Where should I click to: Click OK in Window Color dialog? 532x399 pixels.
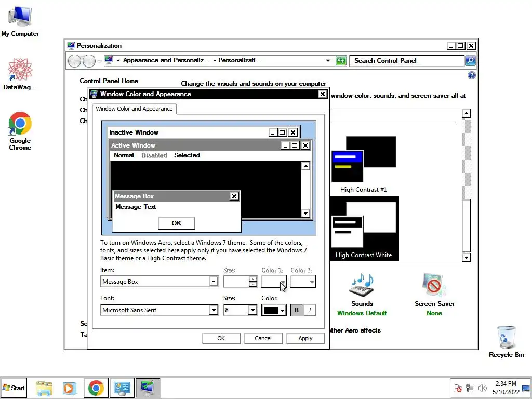click(221, 338)
